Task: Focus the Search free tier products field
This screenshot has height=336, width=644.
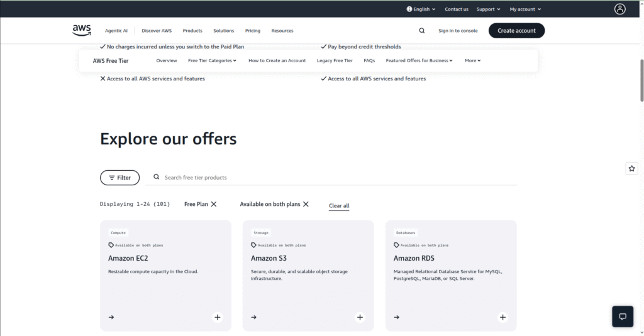Action: tap(331, 177)
